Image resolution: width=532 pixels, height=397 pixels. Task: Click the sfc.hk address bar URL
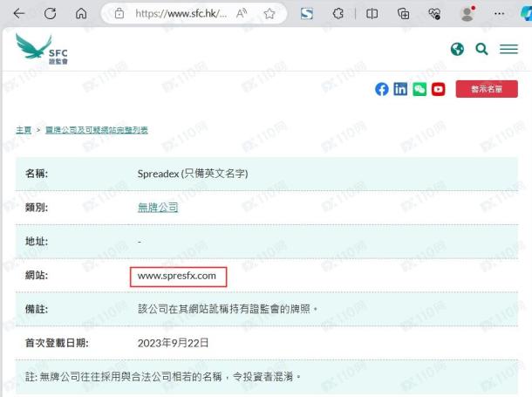tap(181, 14)
